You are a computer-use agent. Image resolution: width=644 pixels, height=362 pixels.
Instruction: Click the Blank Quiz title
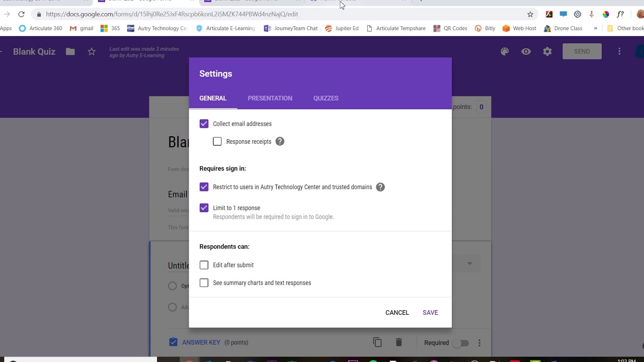point(34,51)
